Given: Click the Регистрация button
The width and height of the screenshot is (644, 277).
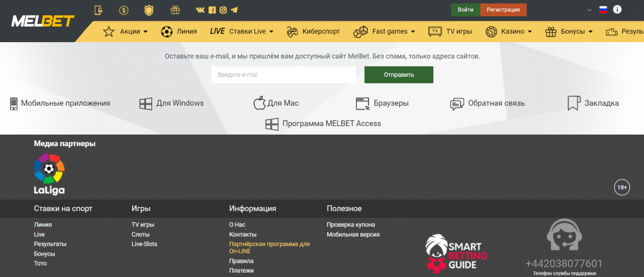Looking at the screenshot, I should pos(503,10).
